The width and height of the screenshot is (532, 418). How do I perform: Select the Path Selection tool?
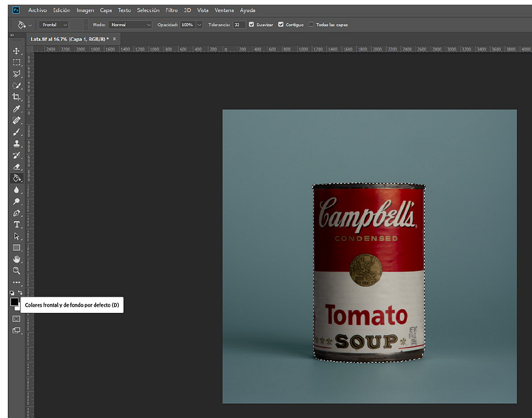point(16,237)
